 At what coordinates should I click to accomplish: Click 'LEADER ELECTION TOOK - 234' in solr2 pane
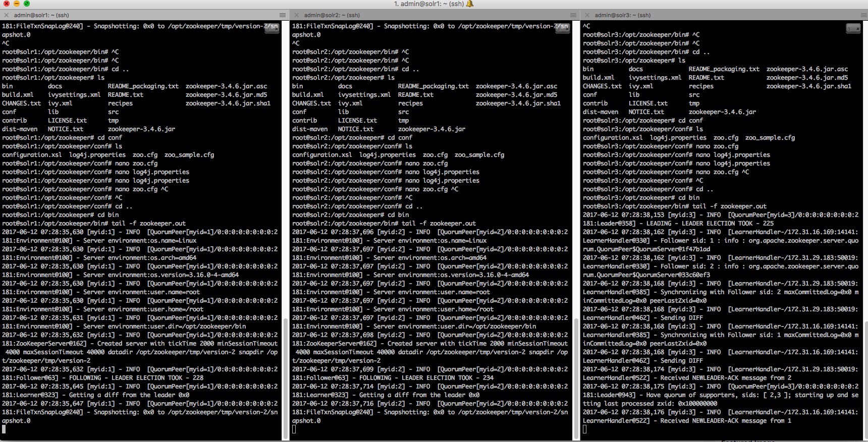[x=448, y=378]
